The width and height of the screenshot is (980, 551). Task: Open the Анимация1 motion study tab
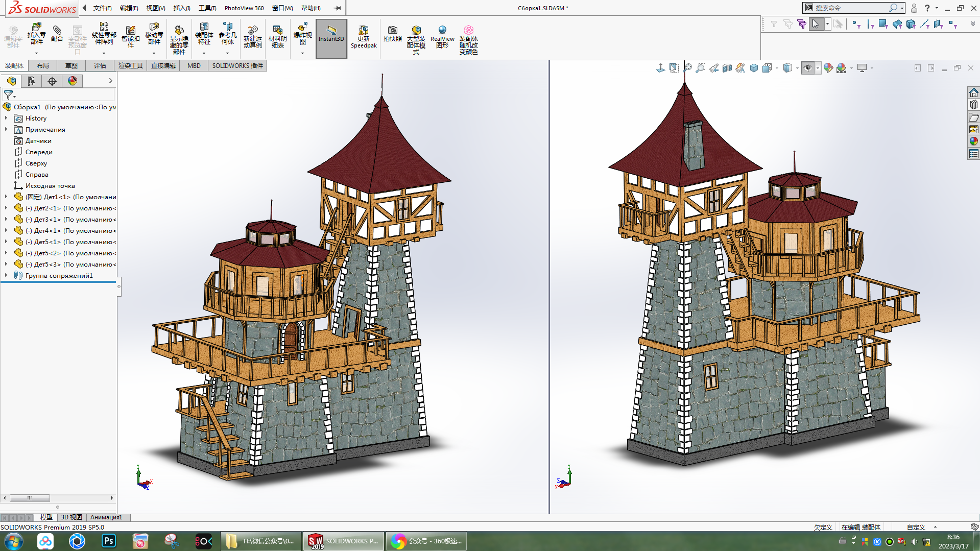coord(106,517)
